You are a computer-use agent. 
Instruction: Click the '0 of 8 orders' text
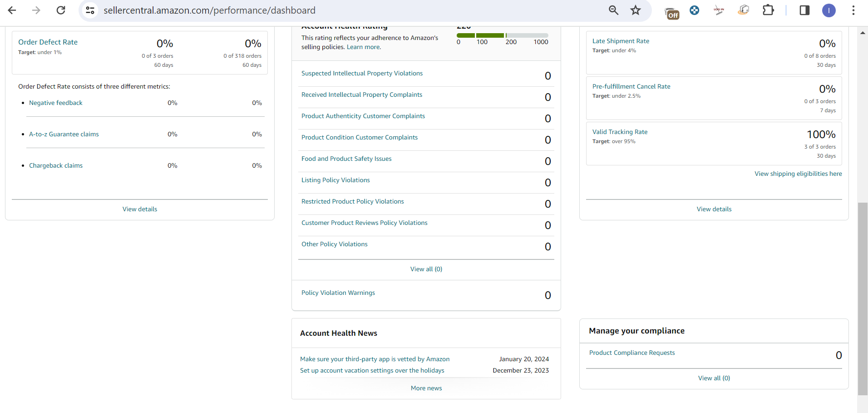point(820,56)
